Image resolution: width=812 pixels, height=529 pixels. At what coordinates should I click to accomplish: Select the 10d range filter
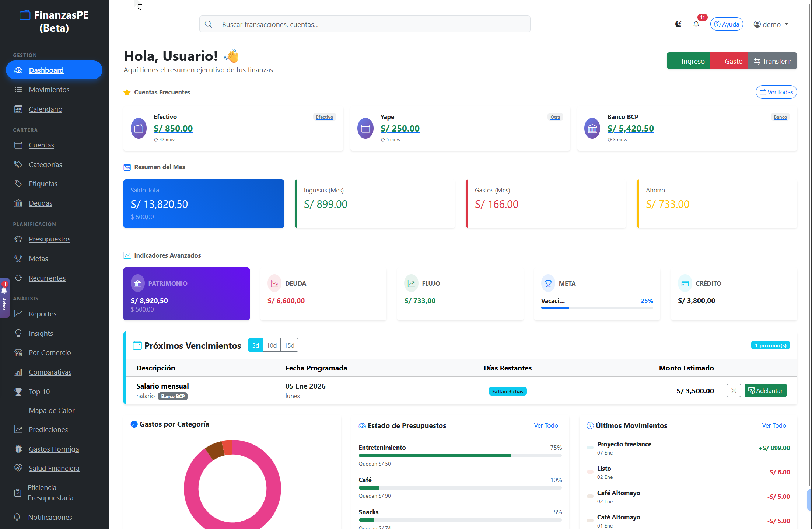pyautogui.click(x=272, y=345)
